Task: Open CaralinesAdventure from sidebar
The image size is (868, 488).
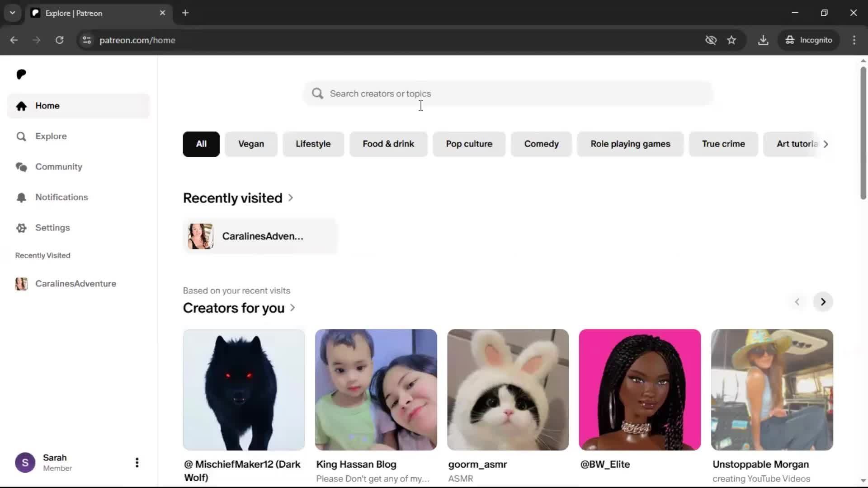Action: [x=75, y=284]
